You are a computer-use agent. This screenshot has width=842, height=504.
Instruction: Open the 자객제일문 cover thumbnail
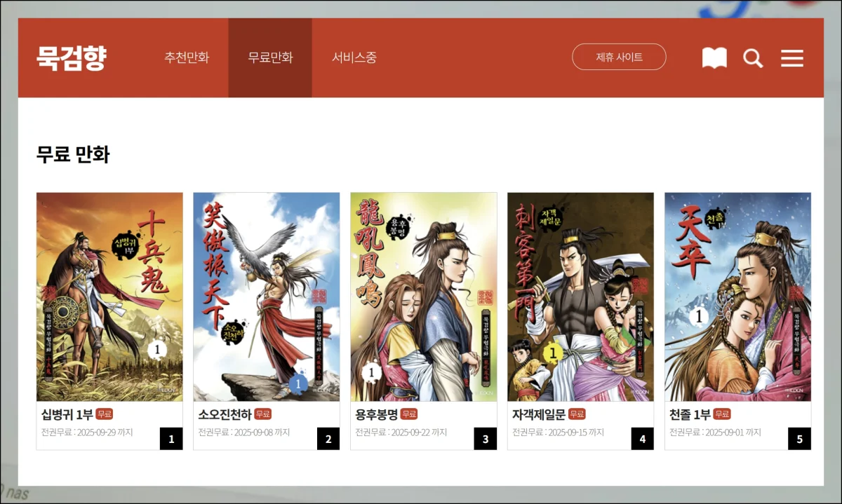tap(580, 297)
